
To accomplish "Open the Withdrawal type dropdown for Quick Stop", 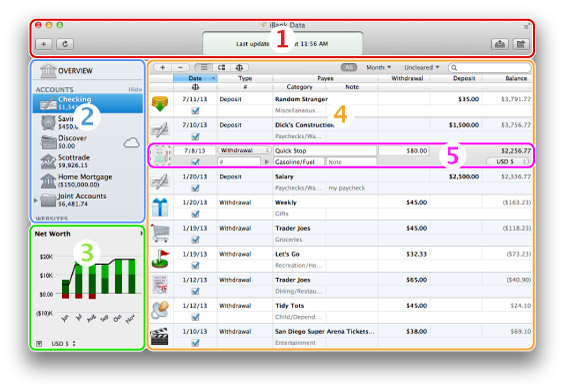I will pyautogui.click(x=245, y=150).
